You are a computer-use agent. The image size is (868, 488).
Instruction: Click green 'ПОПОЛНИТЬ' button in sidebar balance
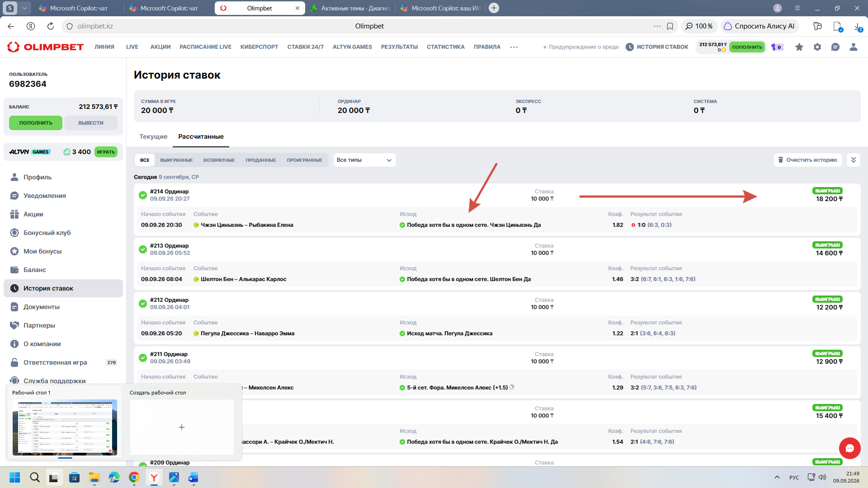(36, 123)
